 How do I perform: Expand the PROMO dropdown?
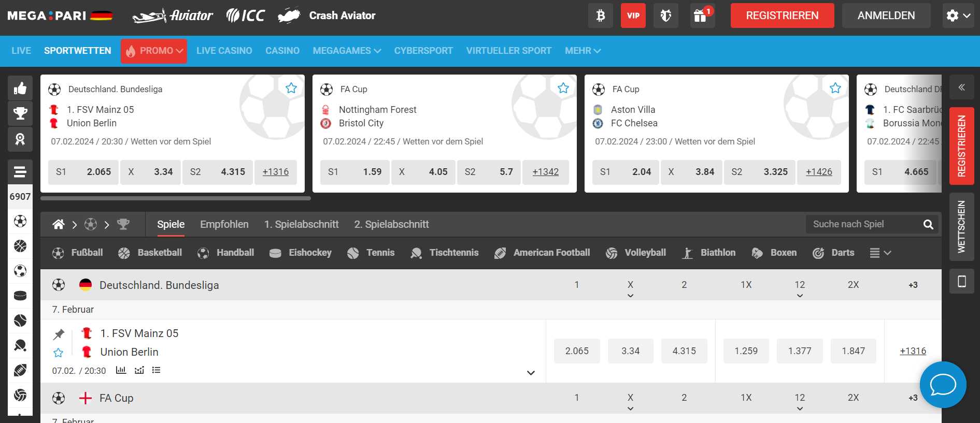[x=154, y=51]
